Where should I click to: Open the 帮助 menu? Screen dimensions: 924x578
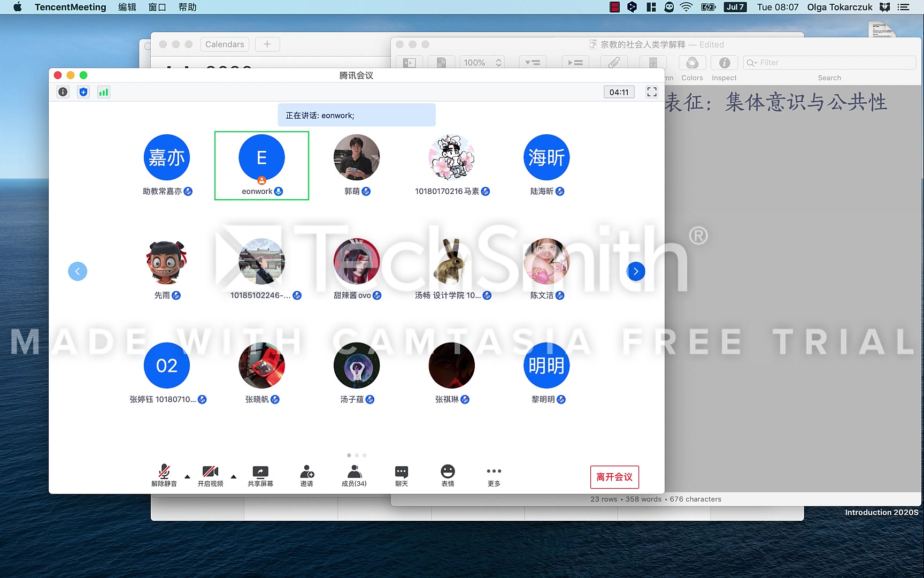(x=188, y=7)
